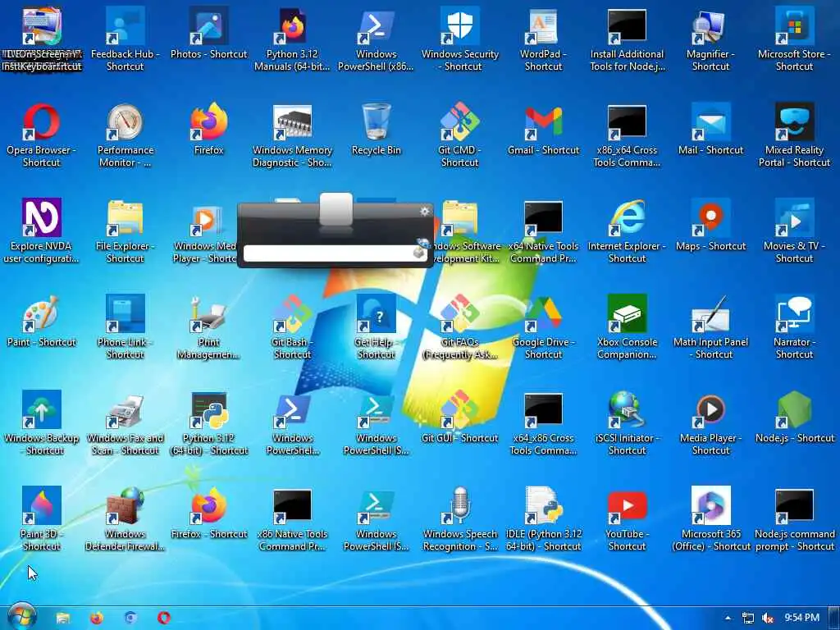Select the Performance Monitor desktop icon
Image resolution: width=840 pixels, height=630 pixels.
point(126,135)
